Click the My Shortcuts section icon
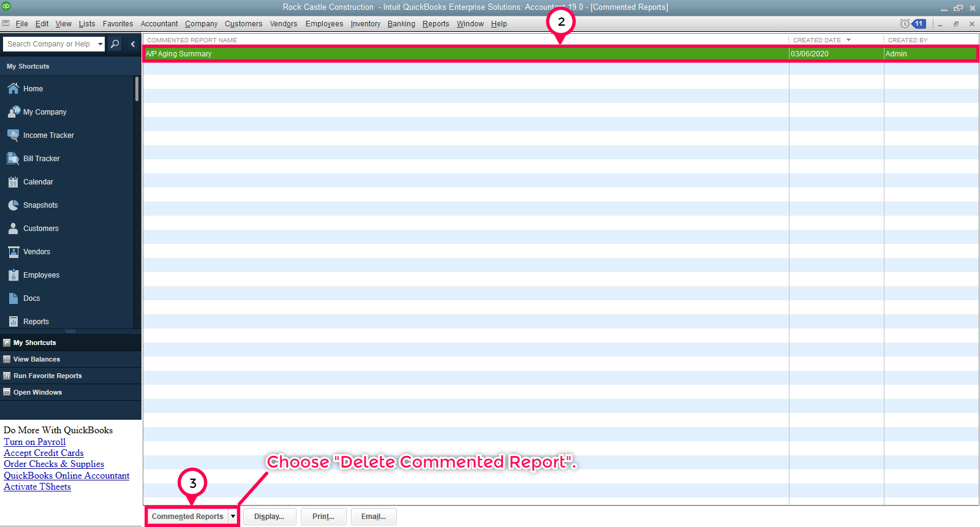The image size is (980, 527). pos(7,343)
